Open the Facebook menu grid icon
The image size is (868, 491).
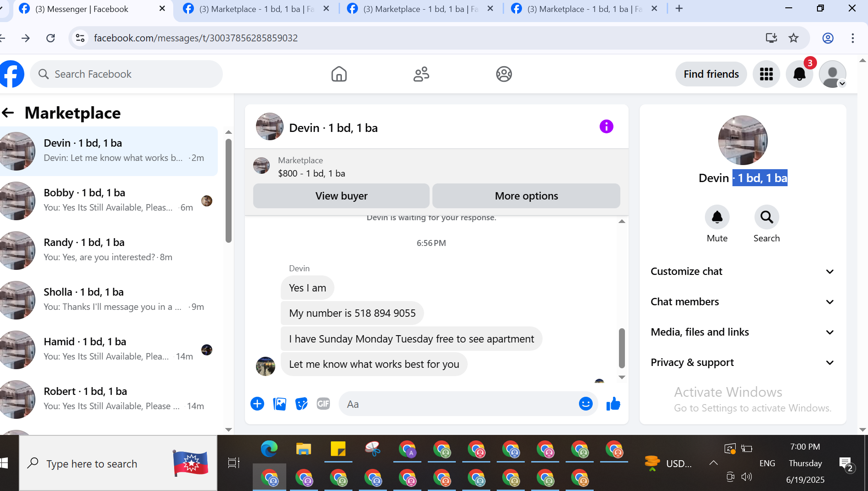coord(766,74)
